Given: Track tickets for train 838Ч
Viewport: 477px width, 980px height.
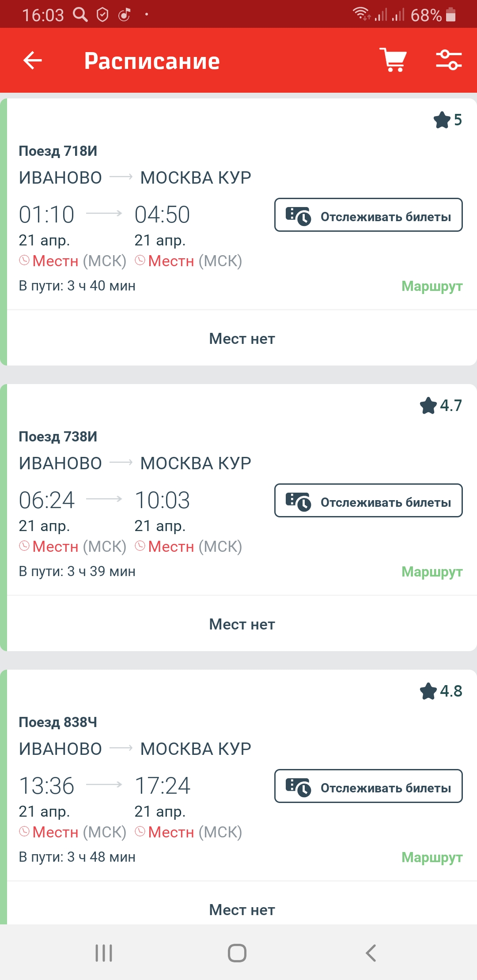Looking at the screenshot, I should click(x=368, y=786).
